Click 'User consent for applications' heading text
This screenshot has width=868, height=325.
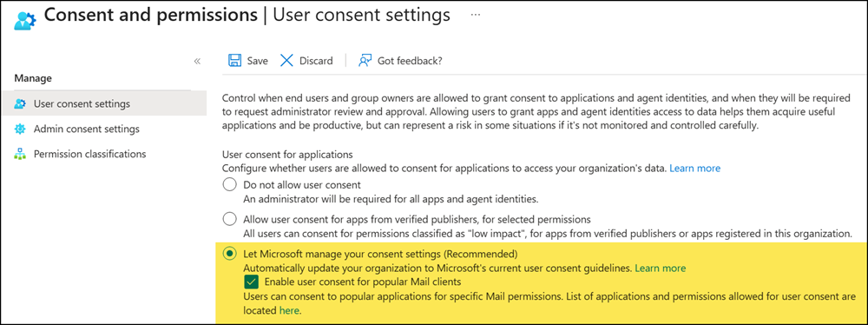pyautogui.click(x=287, y=154)
